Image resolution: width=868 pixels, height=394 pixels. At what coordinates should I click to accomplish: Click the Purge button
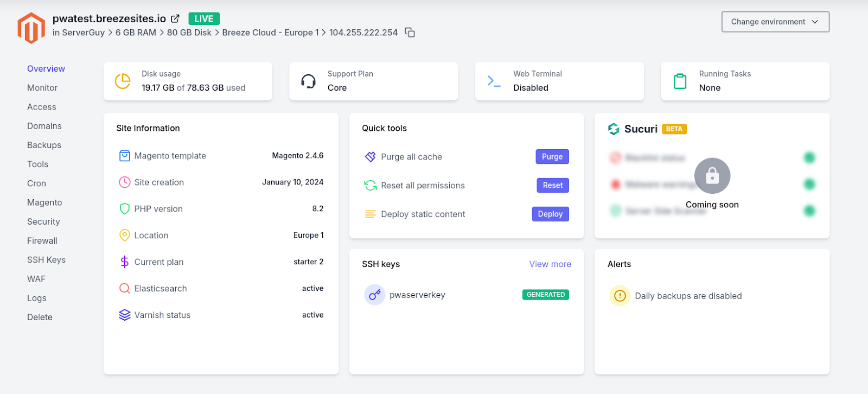[552, 157]
